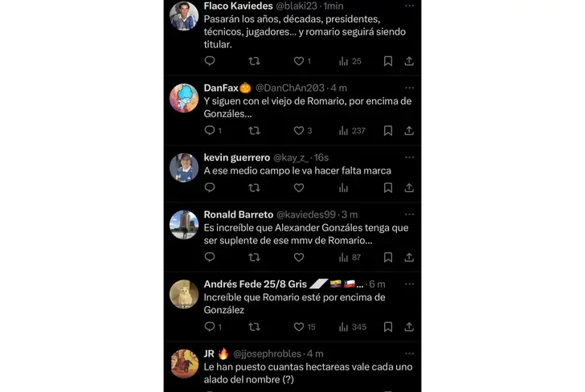Open more options on JR's tweet
This screenshot has width=585, height=392.
pos(409,353)
